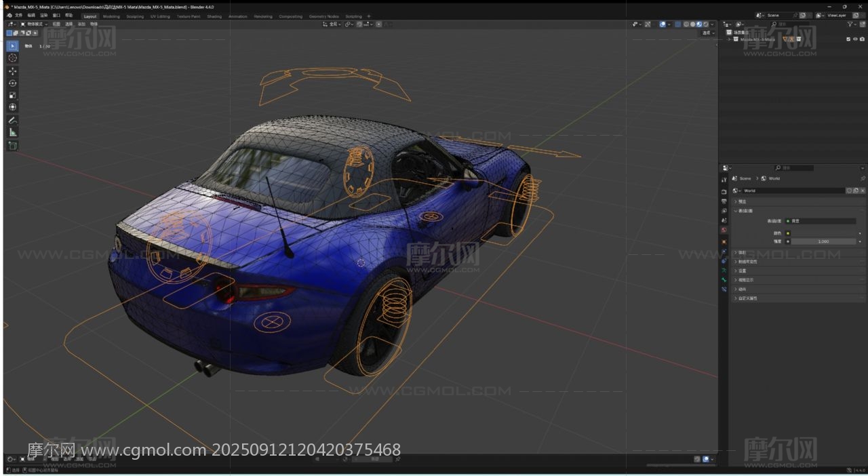Select the Measure tool
868x476 pixels.
12,132
